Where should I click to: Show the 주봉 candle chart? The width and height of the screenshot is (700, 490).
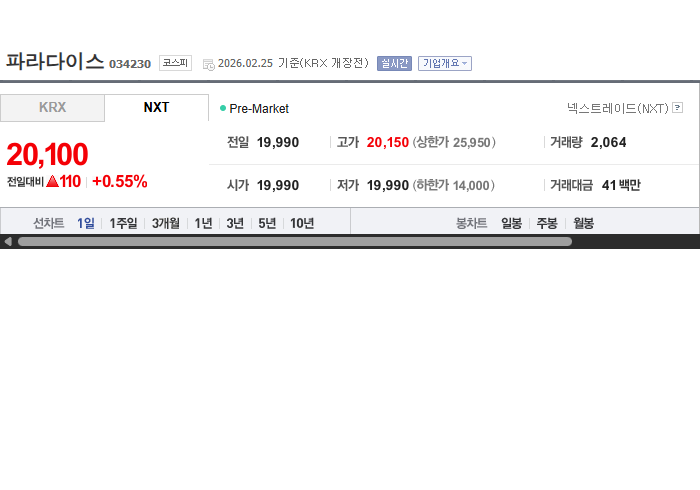coord(547,223)
